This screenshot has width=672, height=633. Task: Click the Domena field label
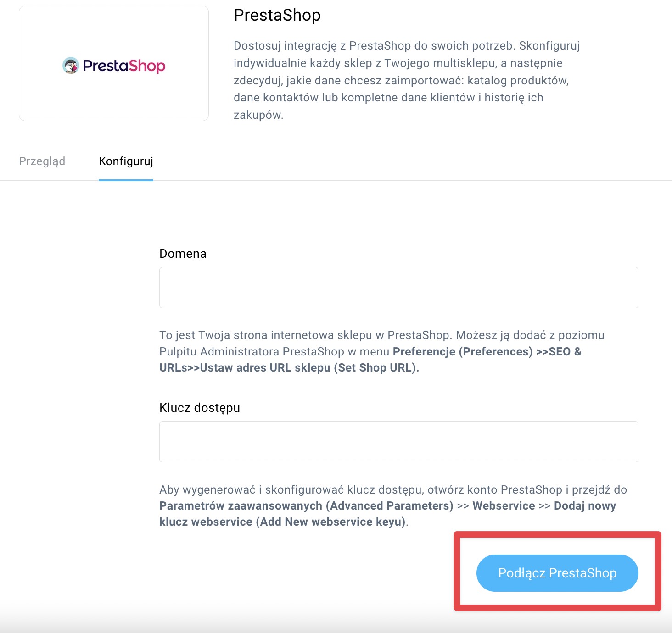pyautogui.click(x=183, y=254)
